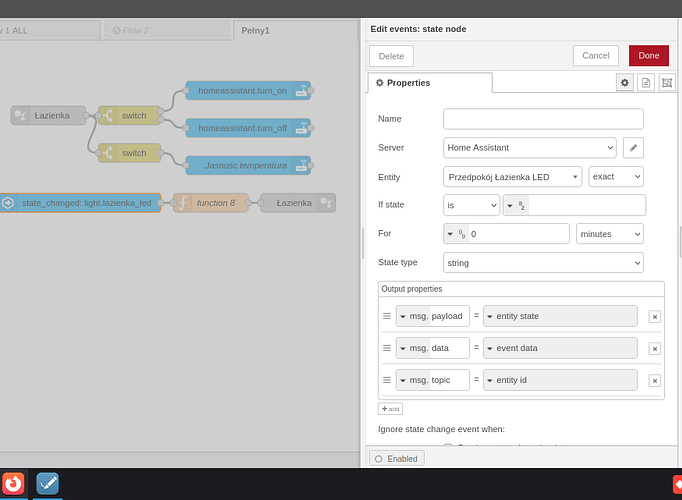
Task: Grab the reorder handle of msg.data row
Action: (x=387, y=348)
